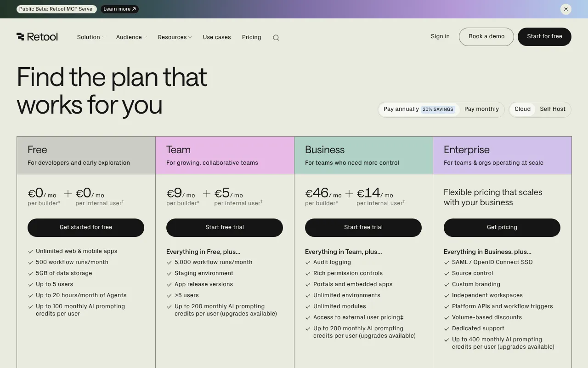Switch to Pay monthly billing
Screen dimensions: 588x368
click(x=481, y=109)
